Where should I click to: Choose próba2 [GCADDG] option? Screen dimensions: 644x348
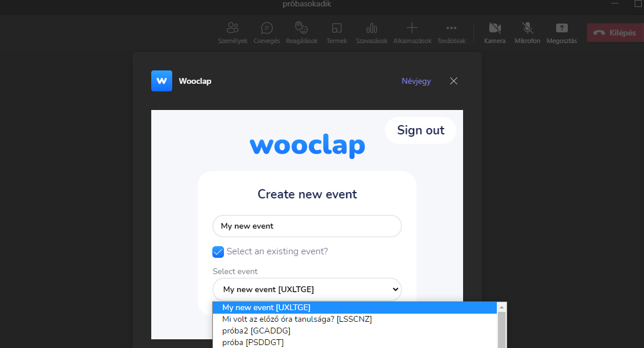coord(354,331)
